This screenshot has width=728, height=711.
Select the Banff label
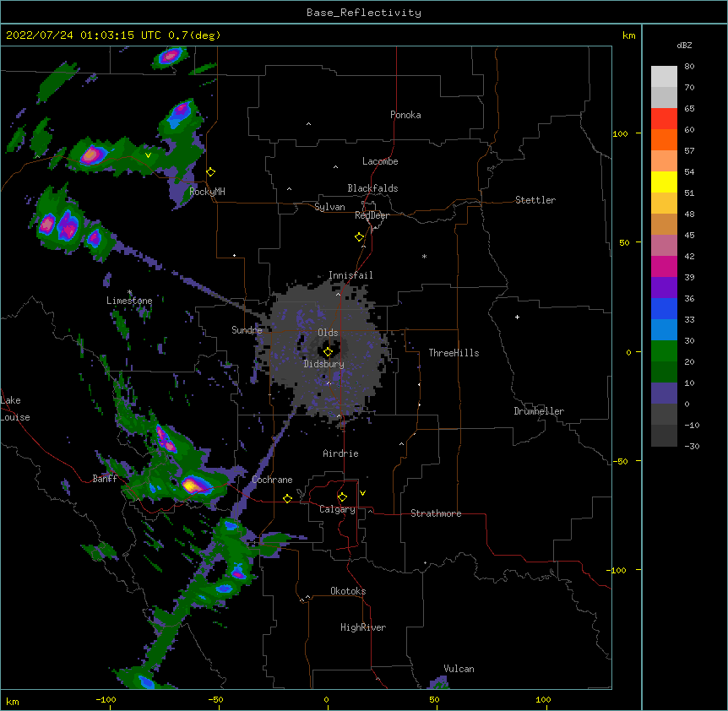coord(105,479)
